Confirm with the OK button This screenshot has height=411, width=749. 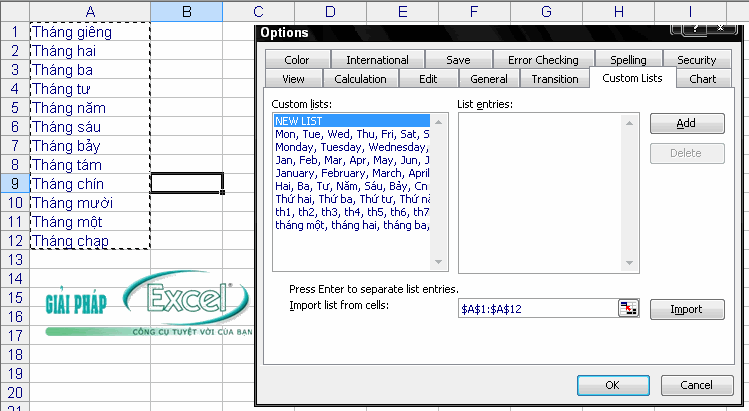click(612, 385)
